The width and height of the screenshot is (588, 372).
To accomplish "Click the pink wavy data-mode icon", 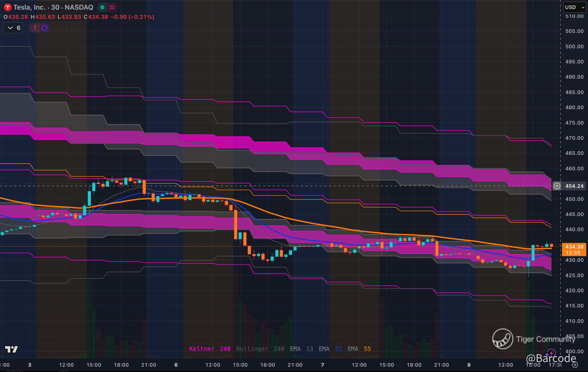I will pyautogui.click(x=112, y=7).
